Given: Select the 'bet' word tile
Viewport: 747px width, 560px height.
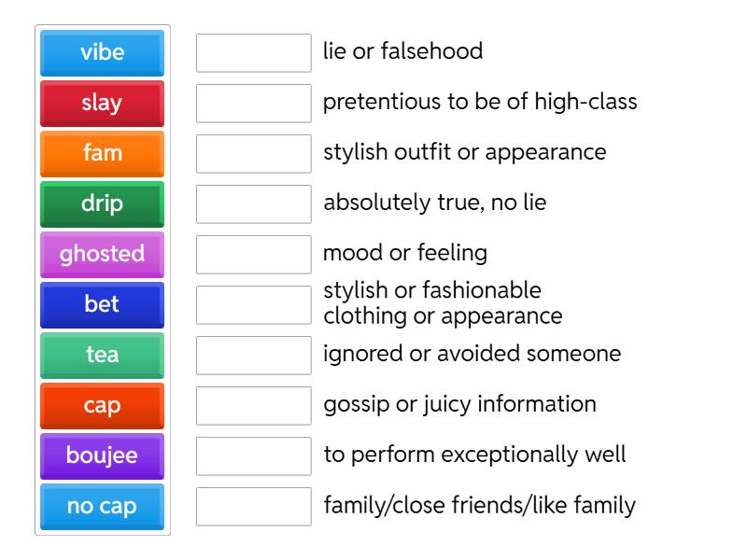Looking at the screenshot, I should coord(101,304).
